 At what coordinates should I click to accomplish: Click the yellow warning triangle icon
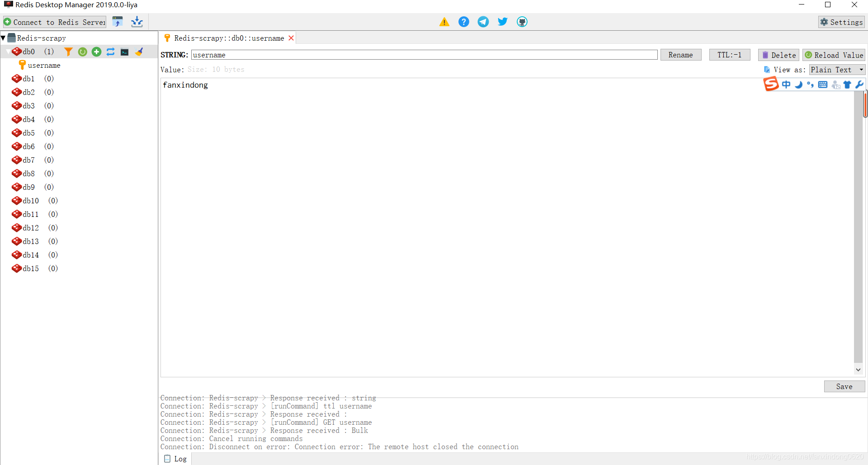tap(444, 22)
